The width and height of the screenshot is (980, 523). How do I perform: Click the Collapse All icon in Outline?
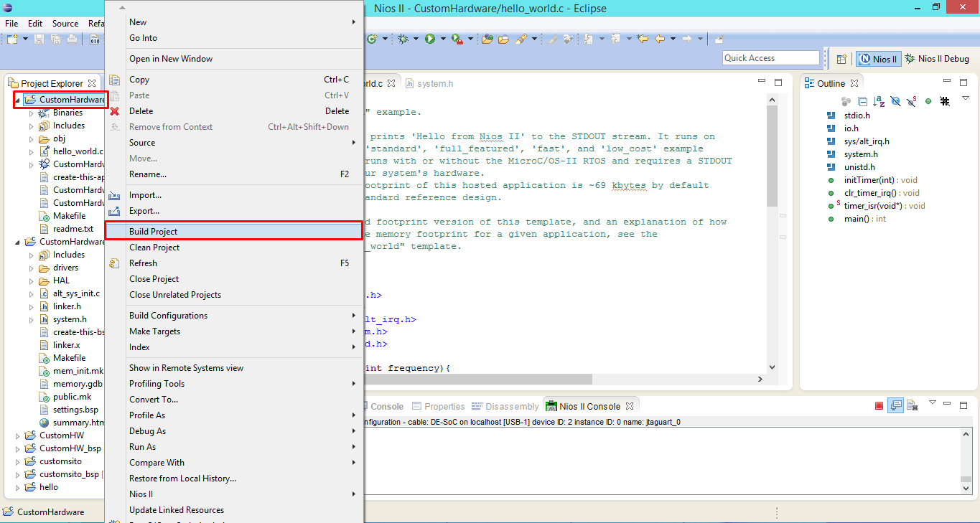click(x=863, y=102)
